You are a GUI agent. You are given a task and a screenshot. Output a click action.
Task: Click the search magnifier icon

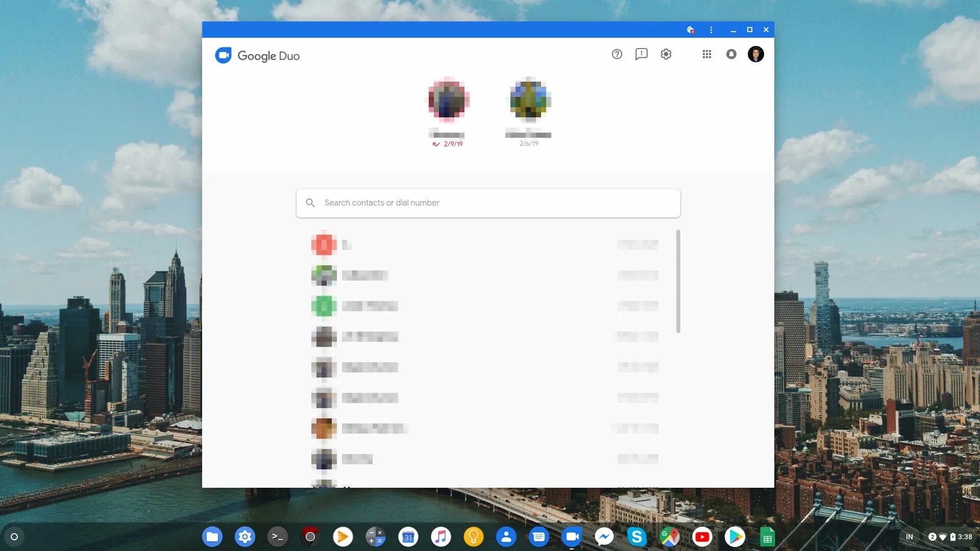coord(310,203)
